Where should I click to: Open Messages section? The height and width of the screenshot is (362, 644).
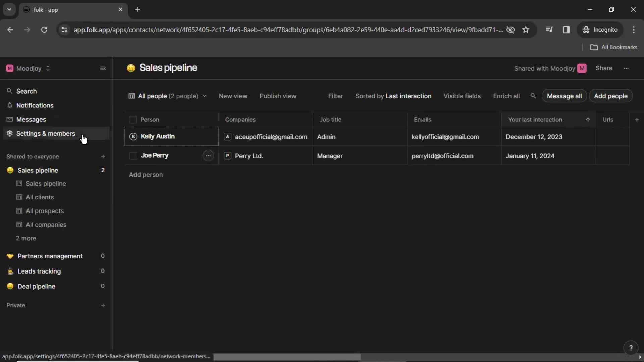coord(31,119)
